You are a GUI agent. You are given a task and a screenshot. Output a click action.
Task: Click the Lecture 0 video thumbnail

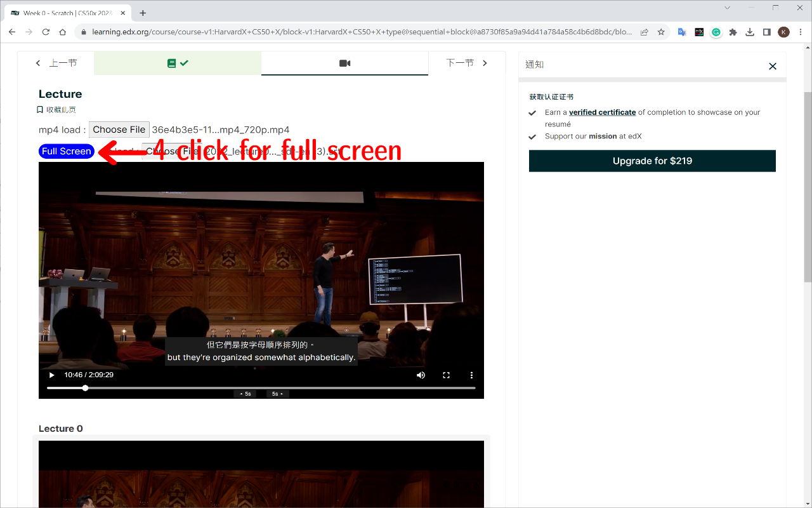261,474
